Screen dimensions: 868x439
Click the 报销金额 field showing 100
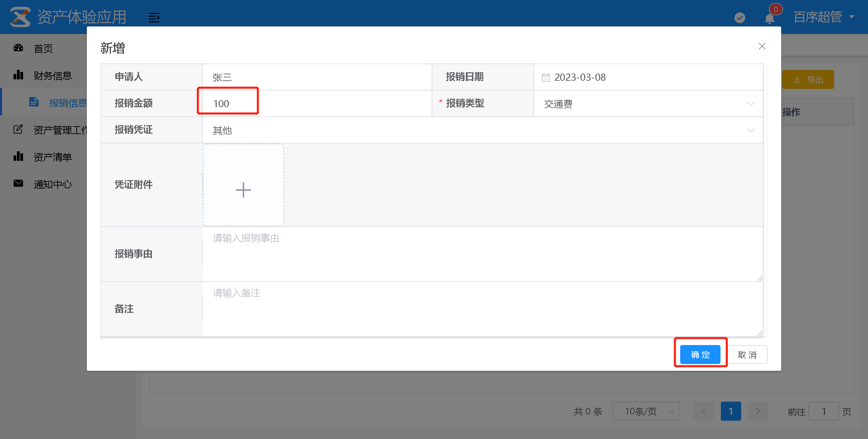coord(317,103)
